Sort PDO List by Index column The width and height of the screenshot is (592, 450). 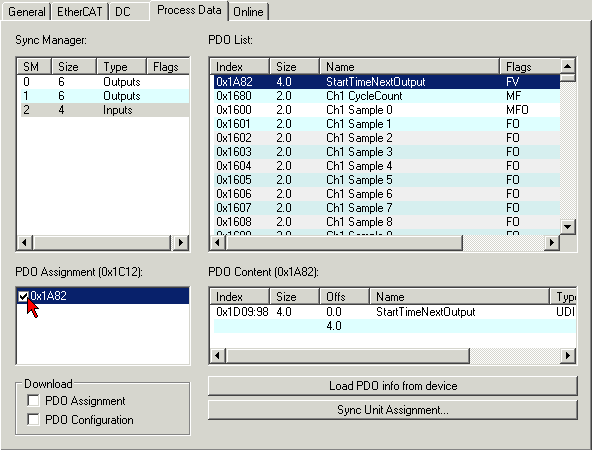click(239, 66)
